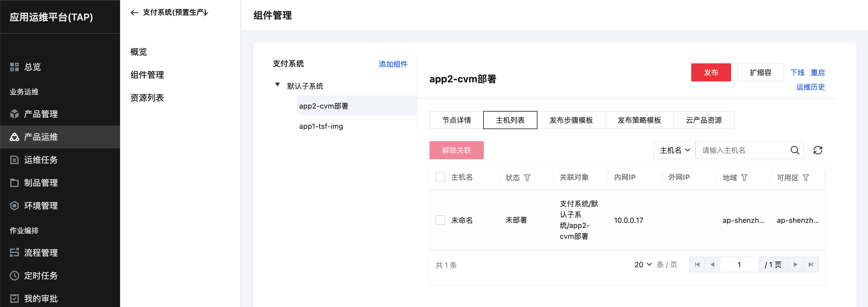Check the 未命名 host row checkbox
This screenshot has width=868, height=307.
point(440,220)
